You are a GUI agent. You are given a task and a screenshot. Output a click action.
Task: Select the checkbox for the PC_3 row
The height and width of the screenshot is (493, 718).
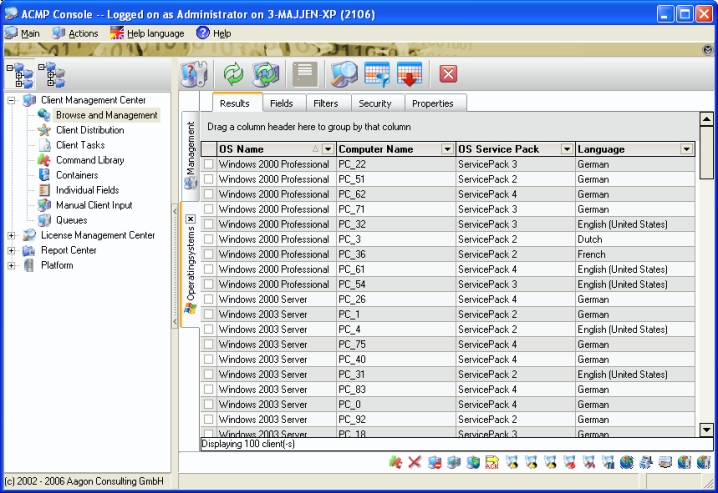click(209, 239)
